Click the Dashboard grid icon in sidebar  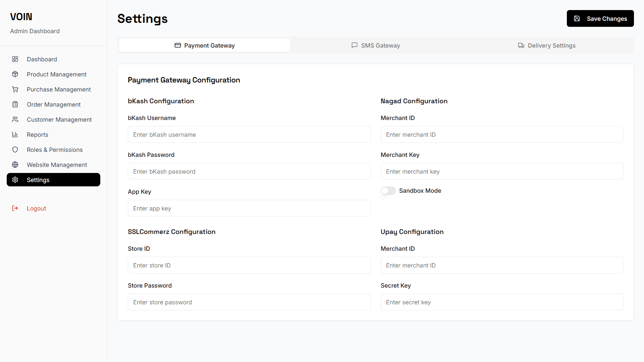(x=15, y=59)
